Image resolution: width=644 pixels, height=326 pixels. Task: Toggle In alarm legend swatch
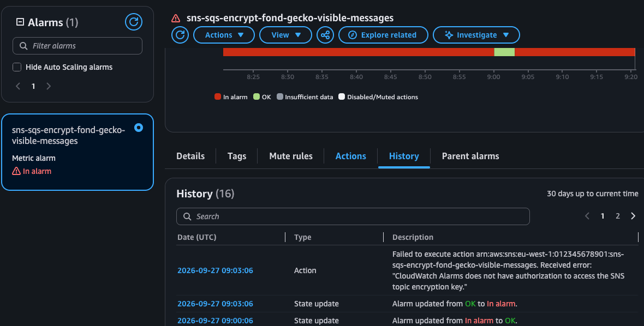coord(218,97)
